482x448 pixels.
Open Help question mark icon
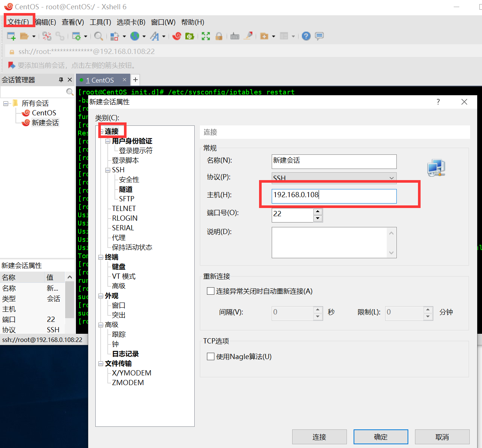(306, 36)
